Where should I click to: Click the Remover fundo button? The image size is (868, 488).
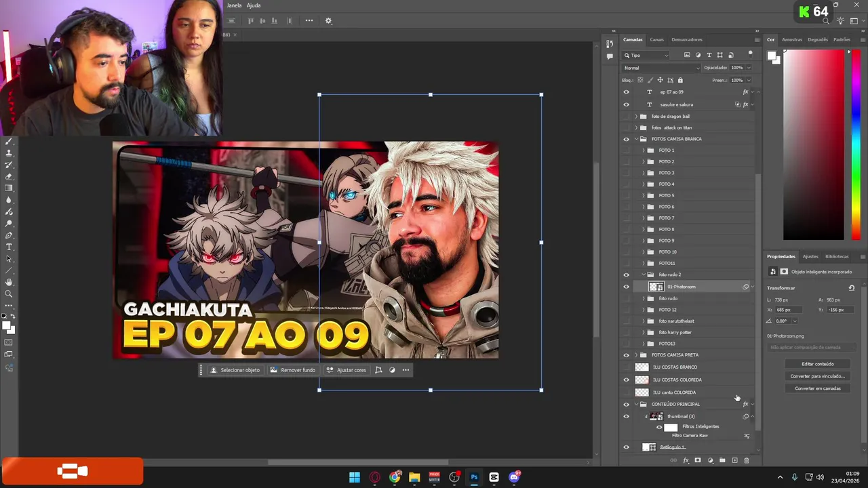[x=293, y=370]
